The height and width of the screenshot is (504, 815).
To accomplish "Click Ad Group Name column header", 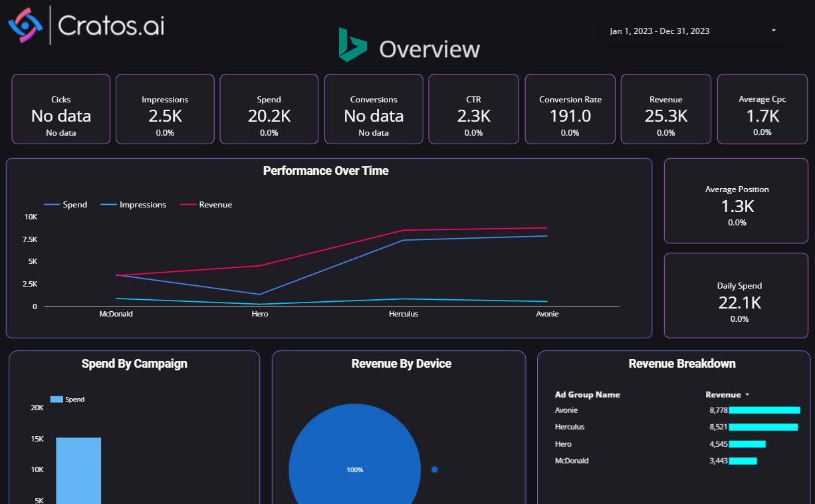I will tap(588, 395).
